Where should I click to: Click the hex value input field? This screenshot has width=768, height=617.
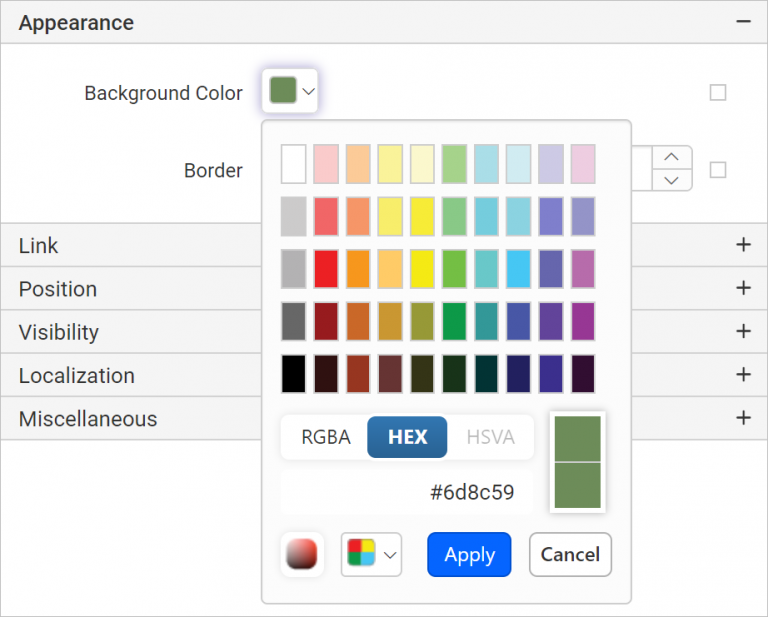[x=407, y=492]
